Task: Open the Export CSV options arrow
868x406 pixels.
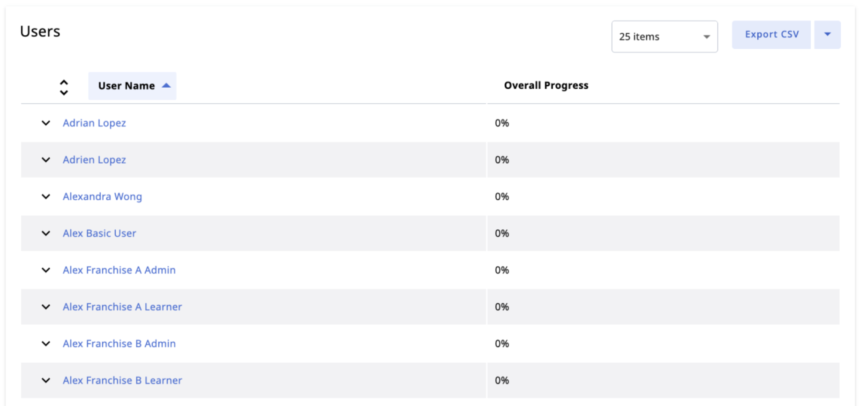Action: click(827, 34)
